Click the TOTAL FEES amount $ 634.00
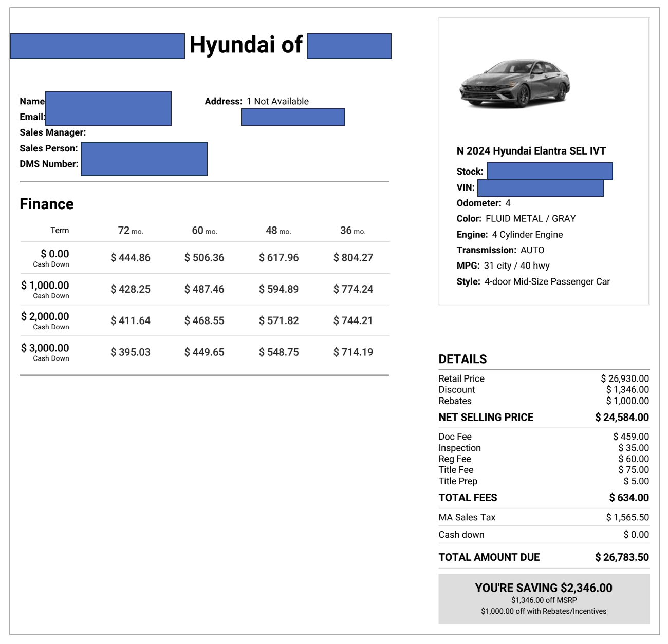Viewport: 668px width, 644px height. [x=629, y=498]
